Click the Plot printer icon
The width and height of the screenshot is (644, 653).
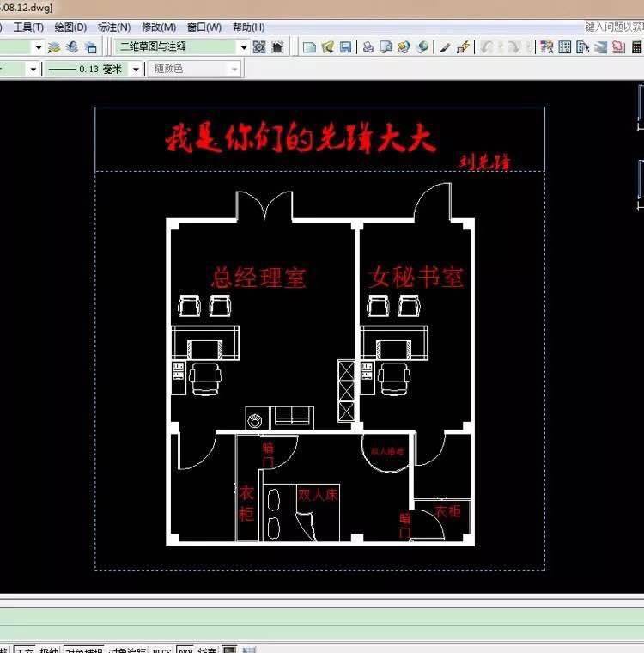pos(368,47)
